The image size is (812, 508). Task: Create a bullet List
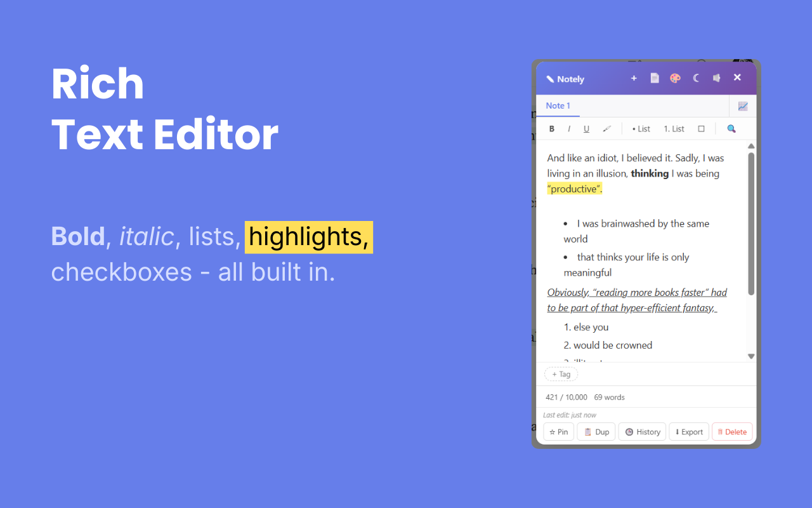[640, 128]
